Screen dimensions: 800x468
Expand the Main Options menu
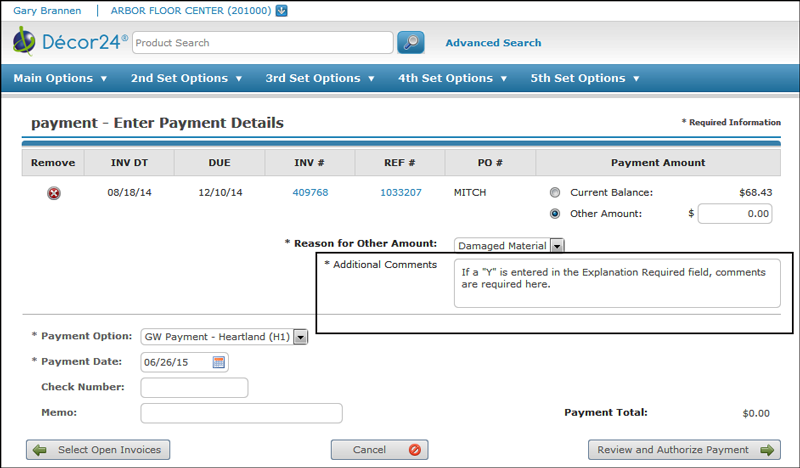pos(60,78)
